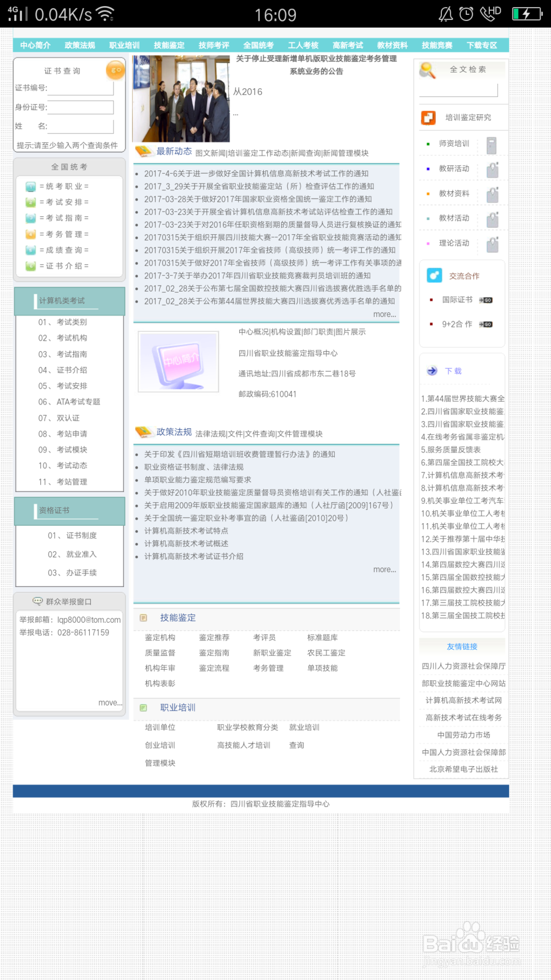
Task: Open 11、考站管理 link
Action: tap(62, 482)
